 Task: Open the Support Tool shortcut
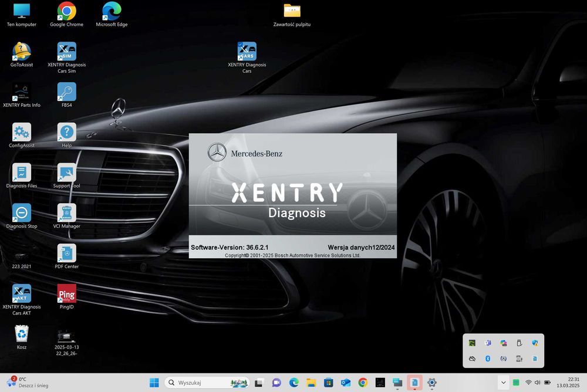click(67, 175)
